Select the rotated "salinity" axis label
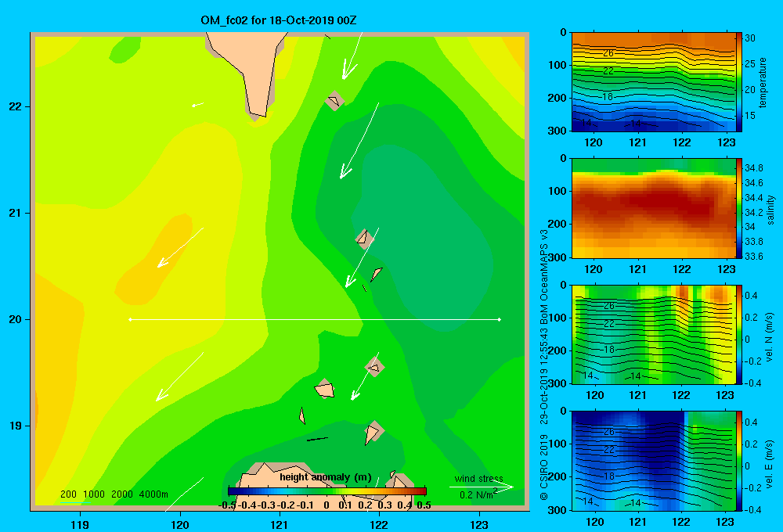 (x=770, y=209)
